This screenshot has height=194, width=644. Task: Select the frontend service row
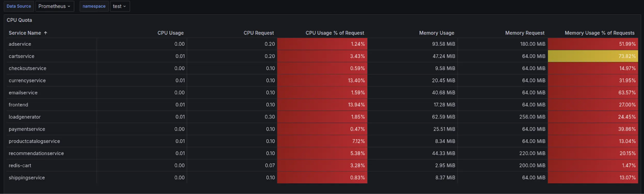point(18,104)
